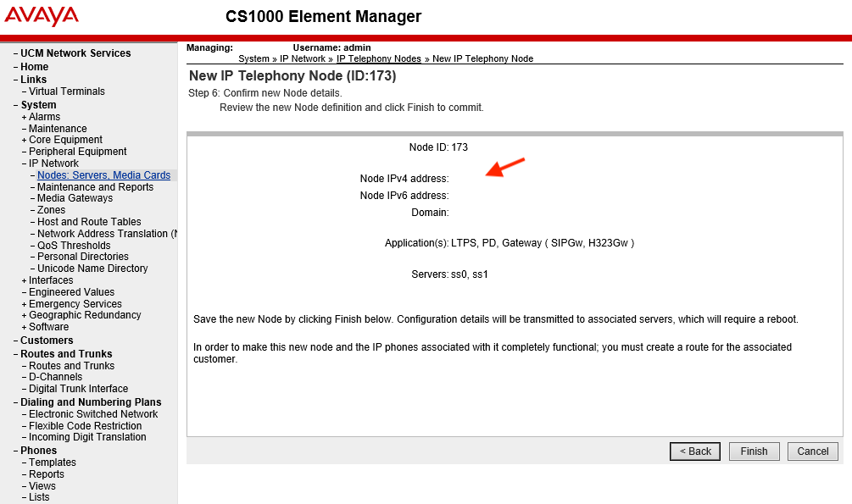
Task: Open Media Gateways
Action: (75, 198)
